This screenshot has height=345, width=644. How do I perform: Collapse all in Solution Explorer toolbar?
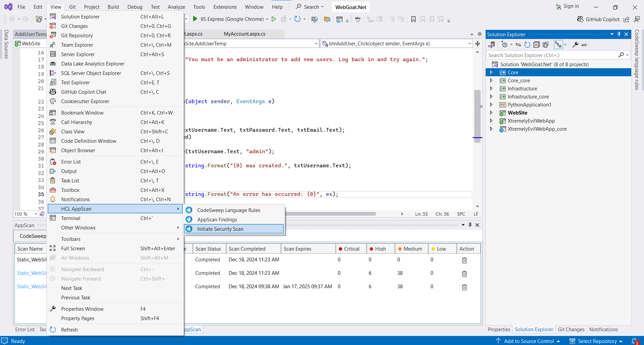point(536,45)
